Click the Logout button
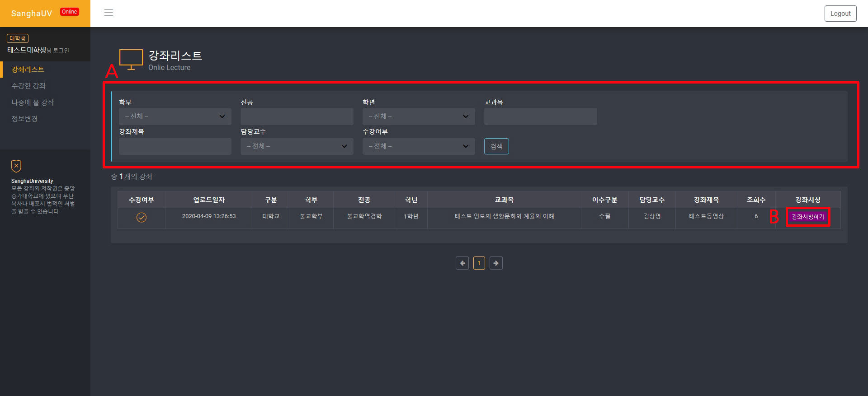Viewport: 868px width, 396px height. 840,14
